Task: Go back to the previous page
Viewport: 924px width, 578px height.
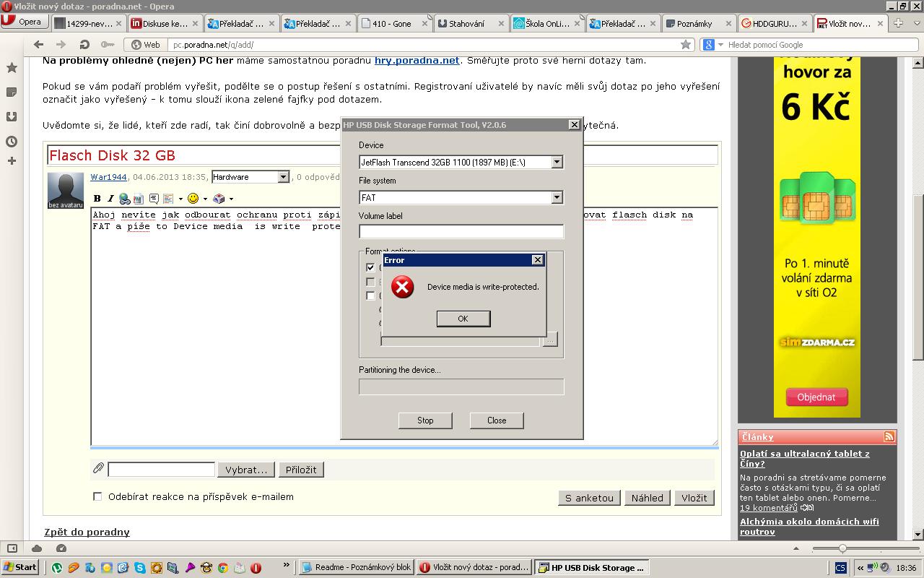Action: [x=38, y=45]
